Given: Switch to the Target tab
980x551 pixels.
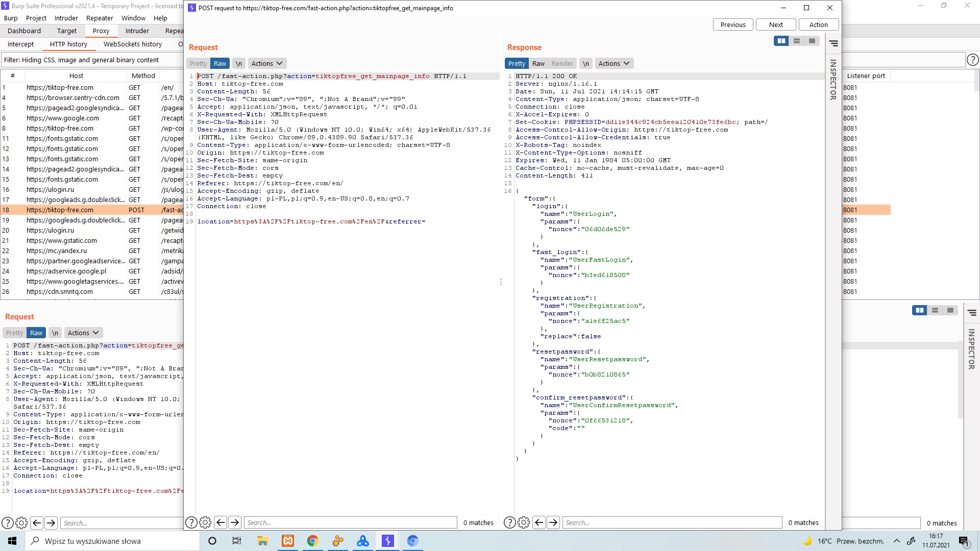Looking at the screenshot, I should point(67,31).
